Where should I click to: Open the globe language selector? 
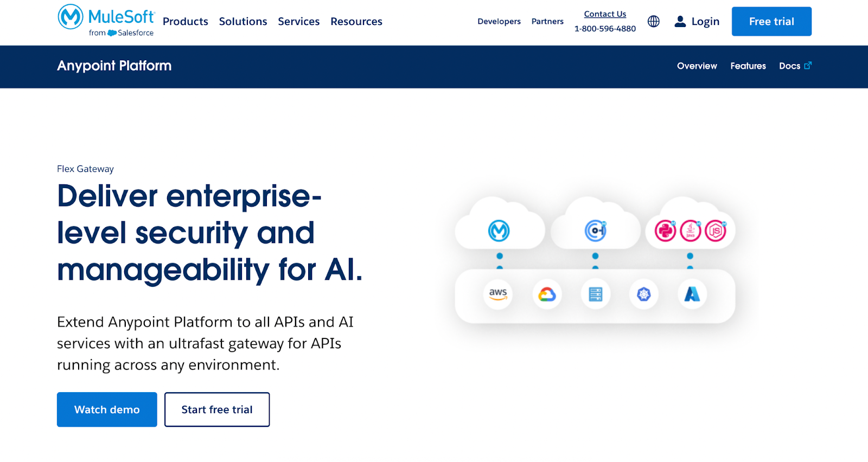coord(654,21)
